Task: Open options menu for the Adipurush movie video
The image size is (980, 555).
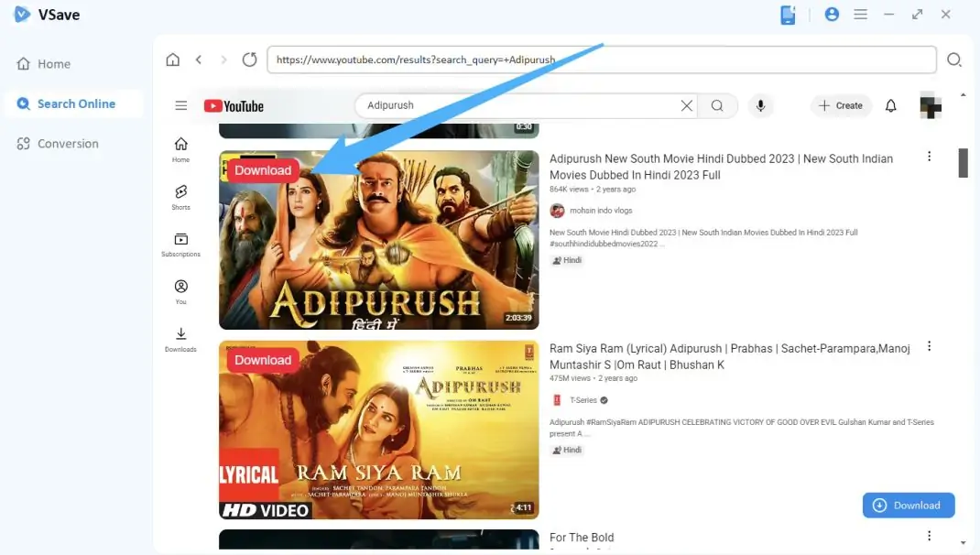Action: (x=930, y=156)
